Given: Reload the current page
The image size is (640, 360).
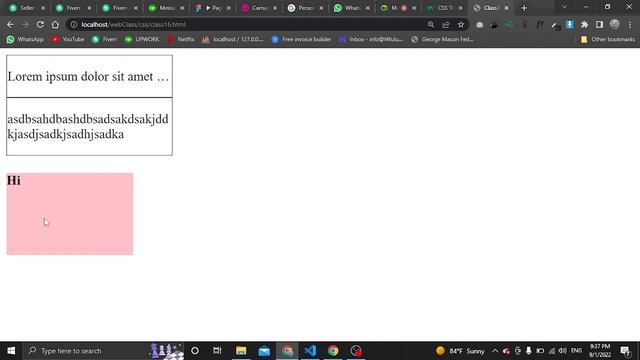Looking at the screenshot, I should point(40,24).
